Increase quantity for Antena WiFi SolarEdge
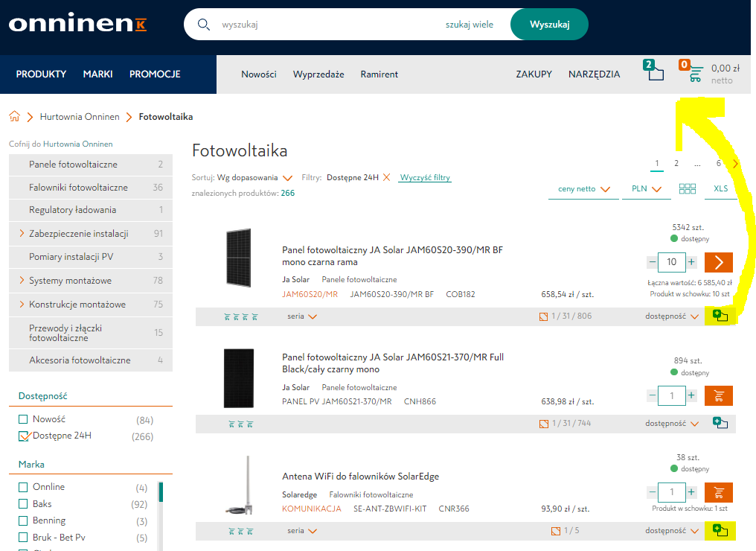Viewport: 756px width, 551px height. (x=691, y=492)
